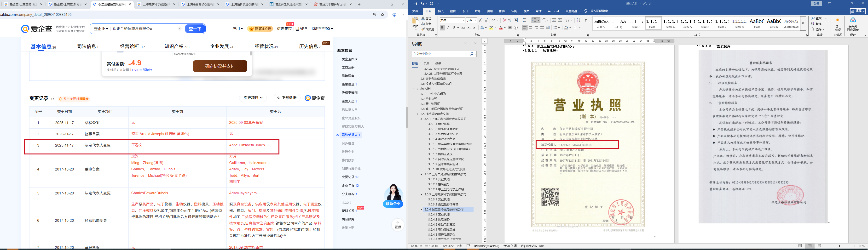This screenshot has width=868, height=250.
Task: Clear all formatting with the eraser icon
Action: [x=504, y=20]
